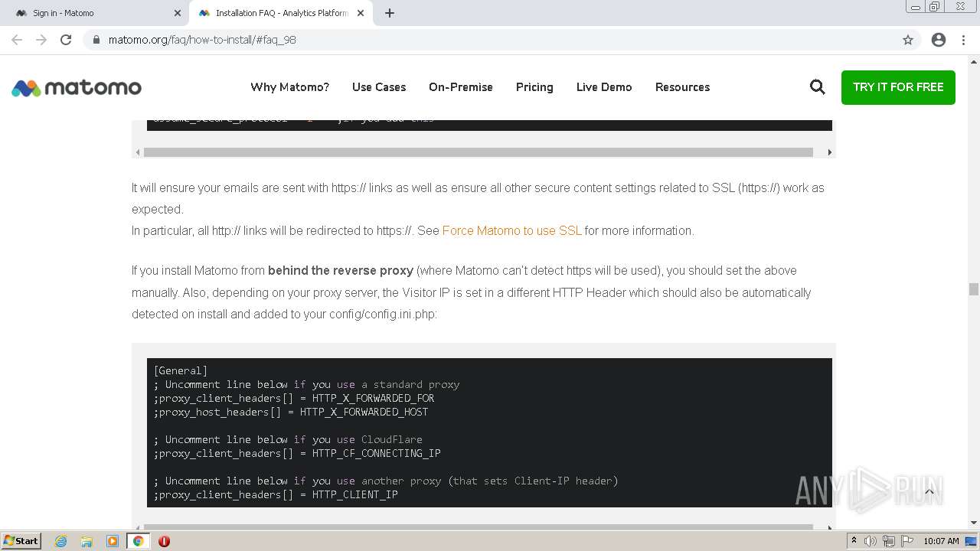Click the [General] line in code block
The image size is (980, 551).
pos(180,370)
